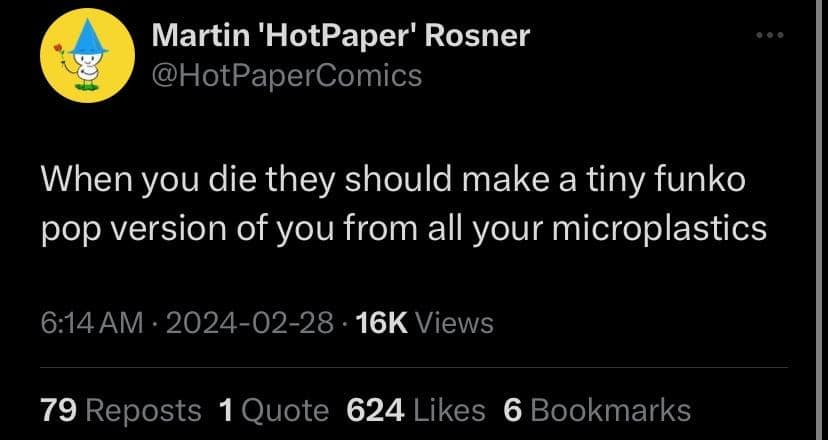Click the @HotPaperComics handle
Screen dimensions: 828x440
click(x=286, y=75)
